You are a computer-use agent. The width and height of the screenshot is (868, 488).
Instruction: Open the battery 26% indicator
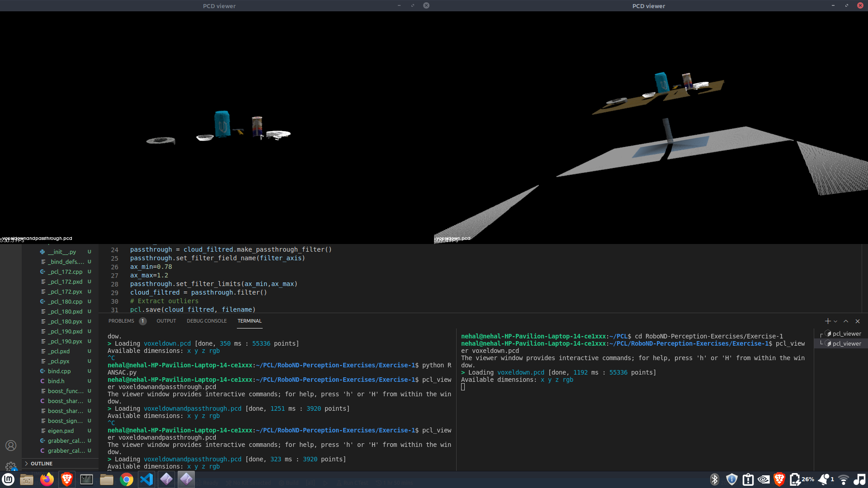pos(801,479)
